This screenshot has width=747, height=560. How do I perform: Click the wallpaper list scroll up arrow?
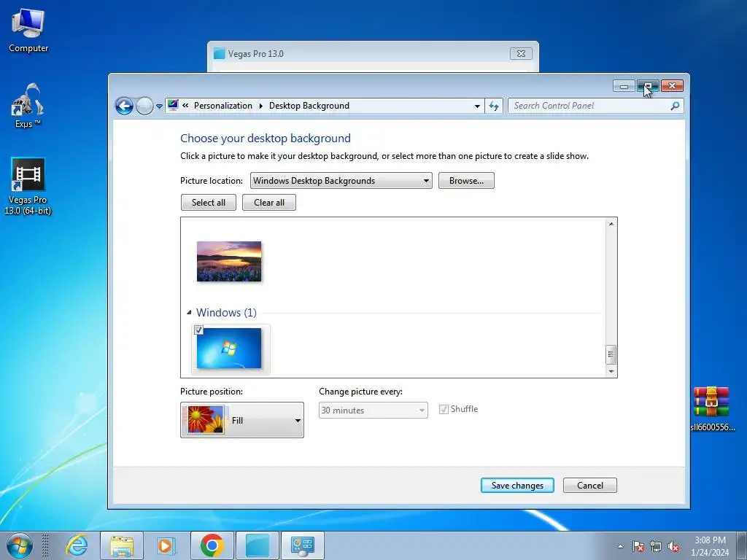point(611,224)
